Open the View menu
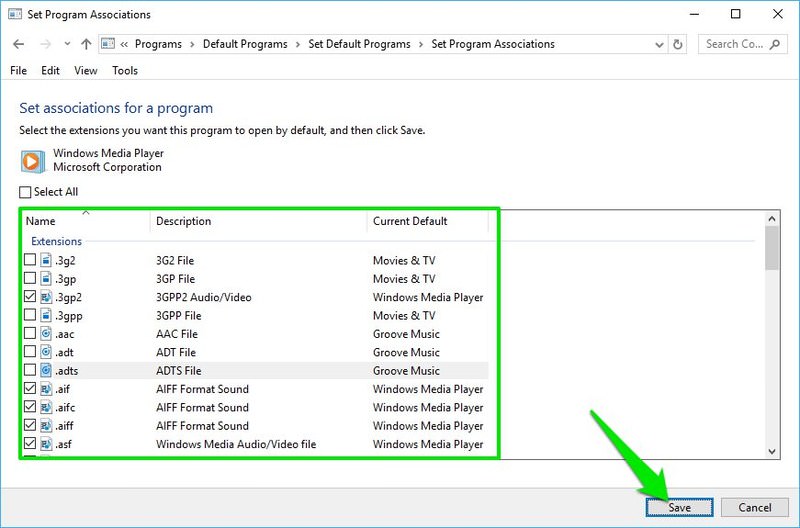The image size is (800, 528). pos(85,70)
